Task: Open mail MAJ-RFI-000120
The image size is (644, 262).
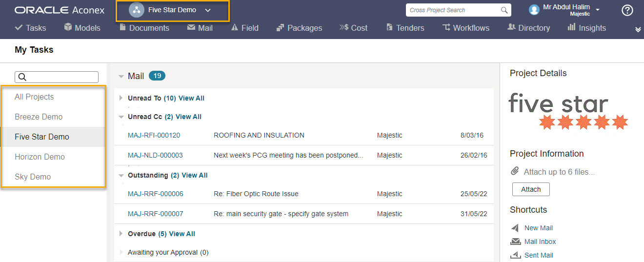Action: [154, 135]
